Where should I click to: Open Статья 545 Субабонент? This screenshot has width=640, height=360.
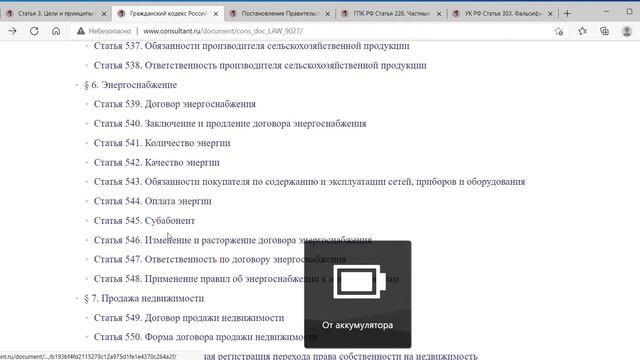[x=144, y=221]
